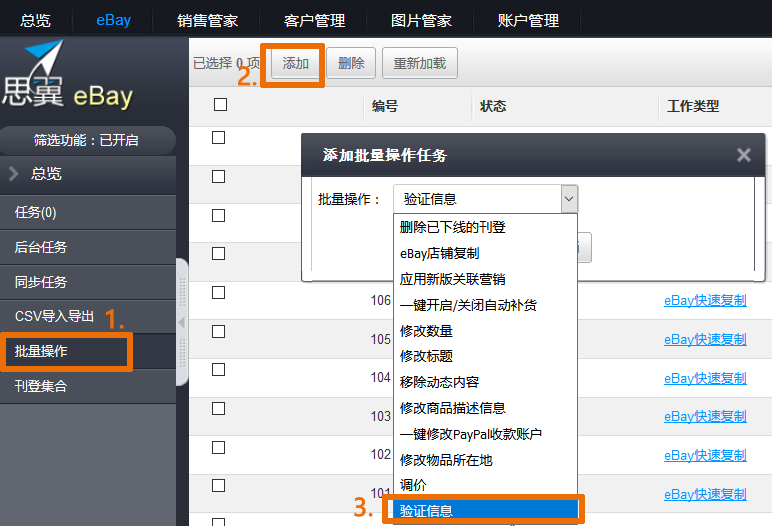Collapse the sidebar with the splitter arrow

point(182,323)
